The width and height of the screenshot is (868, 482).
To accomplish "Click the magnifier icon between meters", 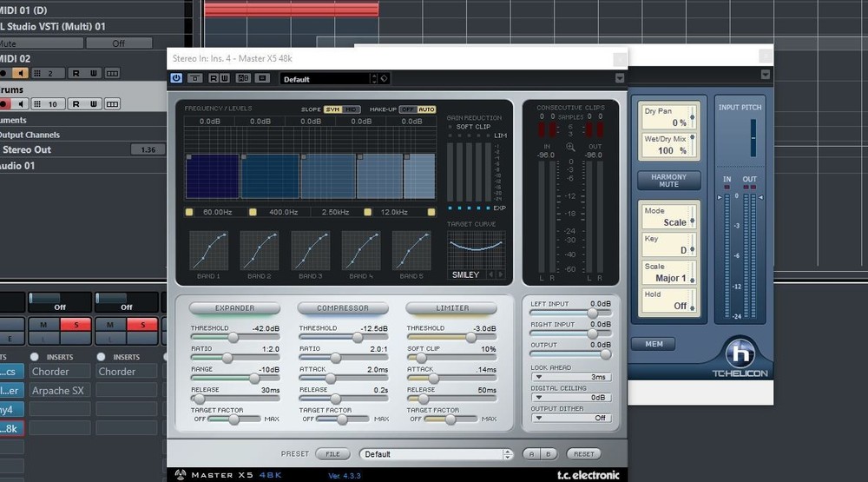I will [570, 147].
